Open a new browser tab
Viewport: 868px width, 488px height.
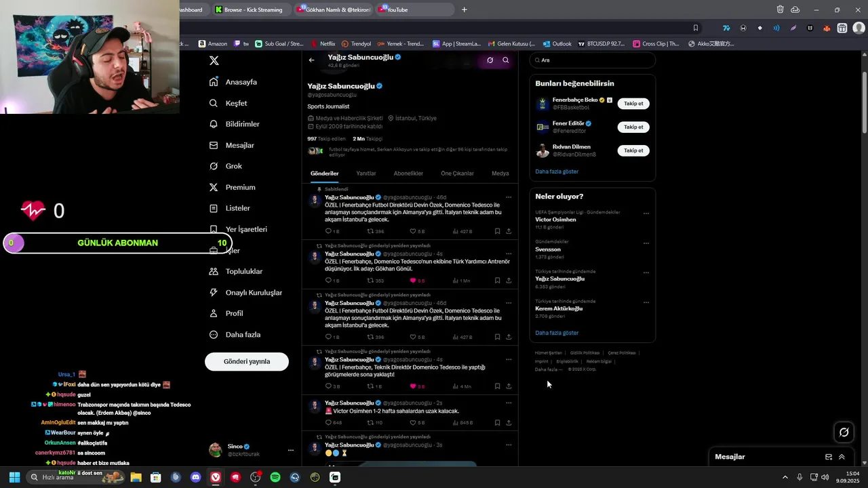click(465, 9)
